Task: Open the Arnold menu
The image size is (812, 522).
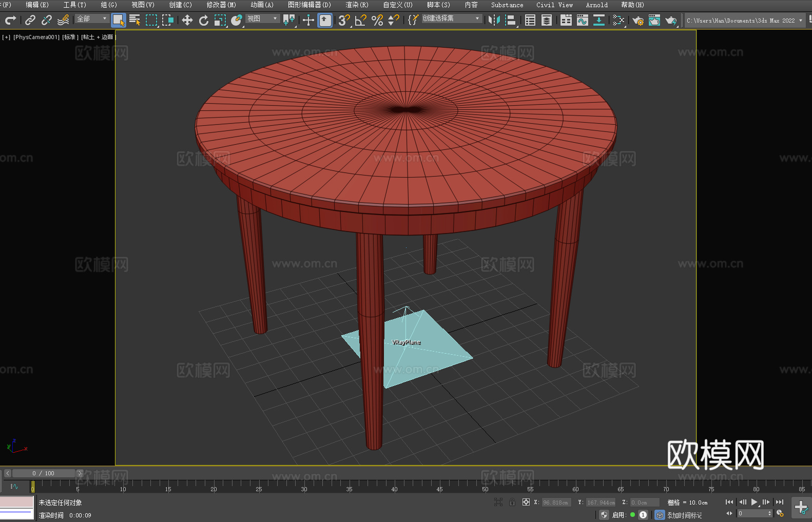Action: [x=597, y=5]
